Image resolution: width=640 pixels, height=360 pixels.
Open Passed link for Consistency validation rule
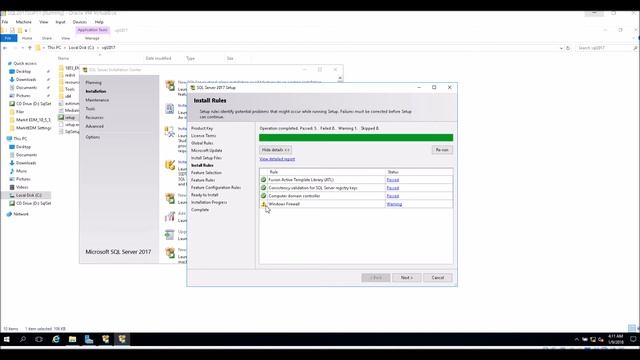pos(393,188)
